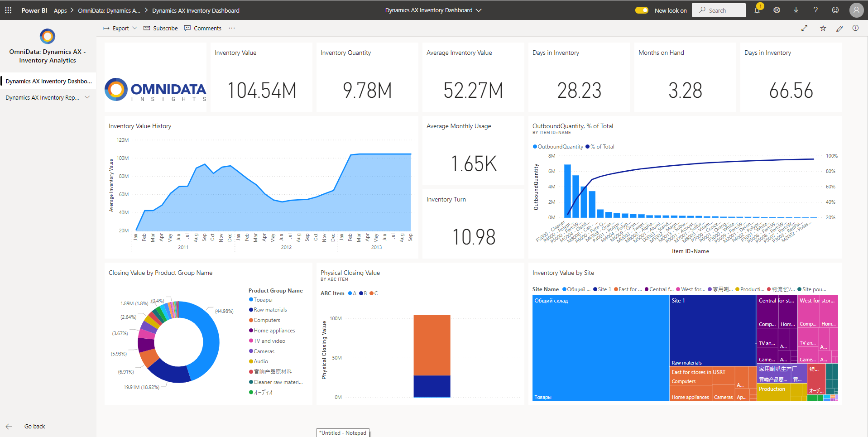Click the Comments speech bubble icon
This screenshot has width=868, height=437.
click(x=187, y=28)
